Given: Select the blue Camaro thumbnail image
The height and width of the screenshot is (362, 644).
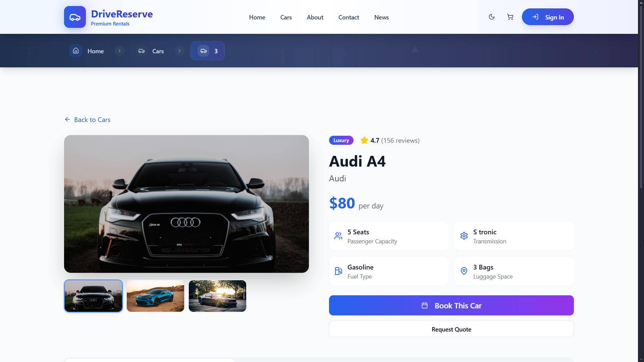Looking at the screenshot, I should pyautogui.click(x=155, y=296).
